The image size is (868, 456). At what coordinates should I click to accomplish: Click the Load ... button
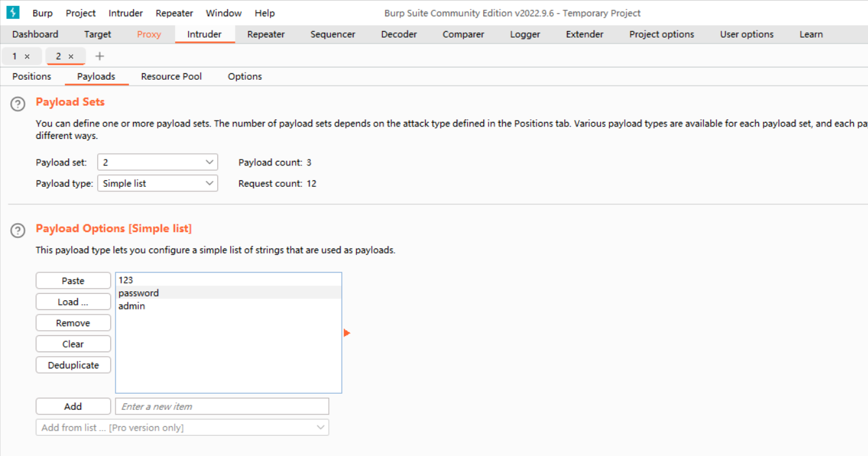point(73,302)
